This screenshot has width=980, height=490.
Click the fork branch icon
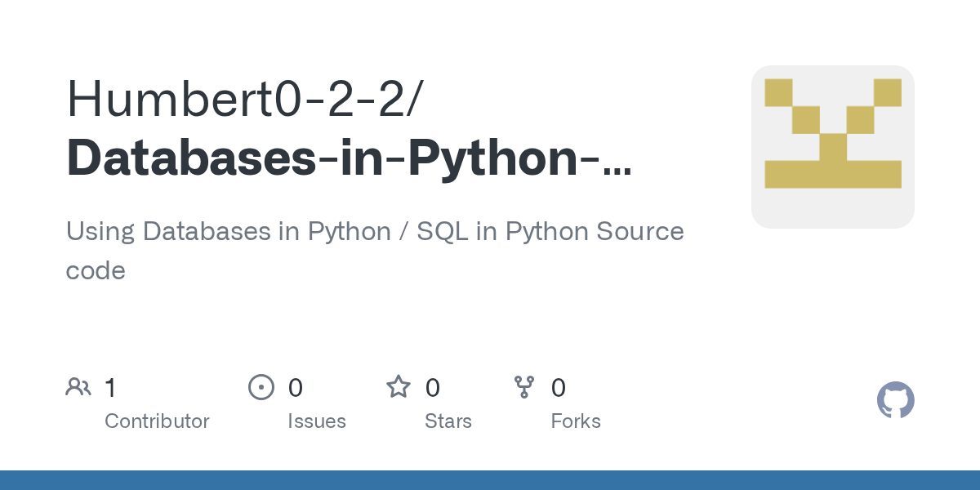tap(524, 387)
